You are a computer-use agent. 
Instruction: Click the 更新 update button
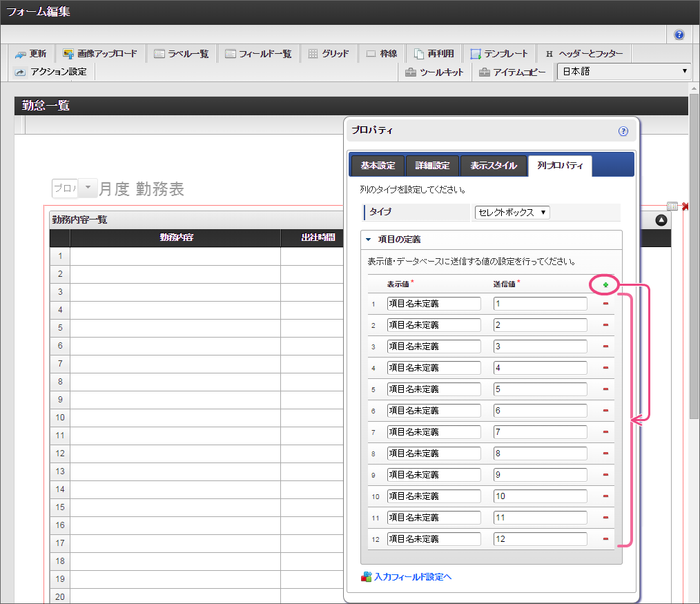31,54
